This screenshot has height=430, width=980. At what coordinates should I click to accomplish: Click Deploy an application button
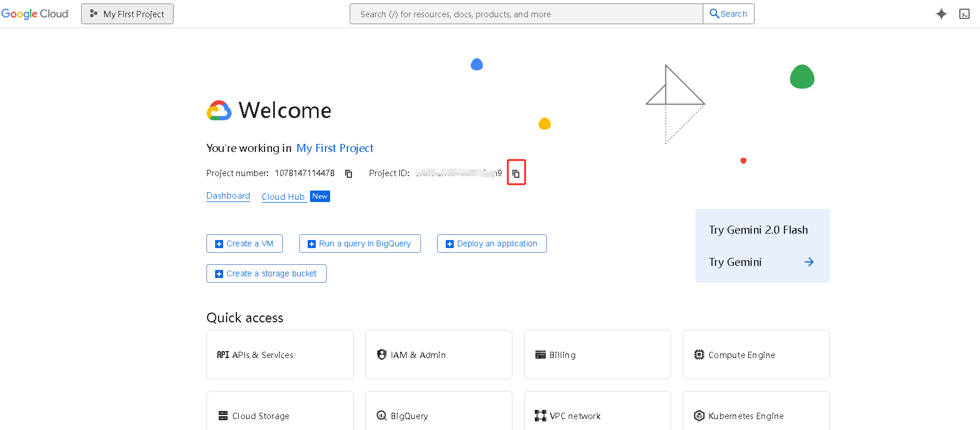point(492,243)
